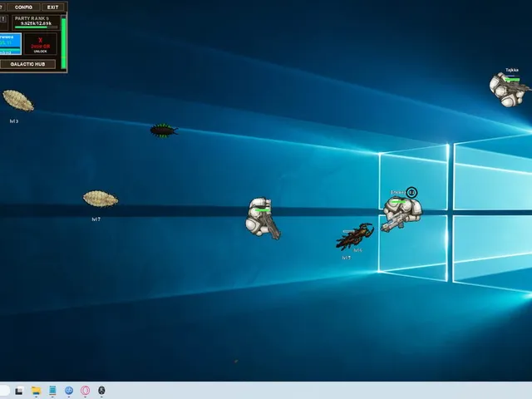This screenshot has width=532, height=399.
Task: Click the 'Tajkka' player name label
Action: 512,70
